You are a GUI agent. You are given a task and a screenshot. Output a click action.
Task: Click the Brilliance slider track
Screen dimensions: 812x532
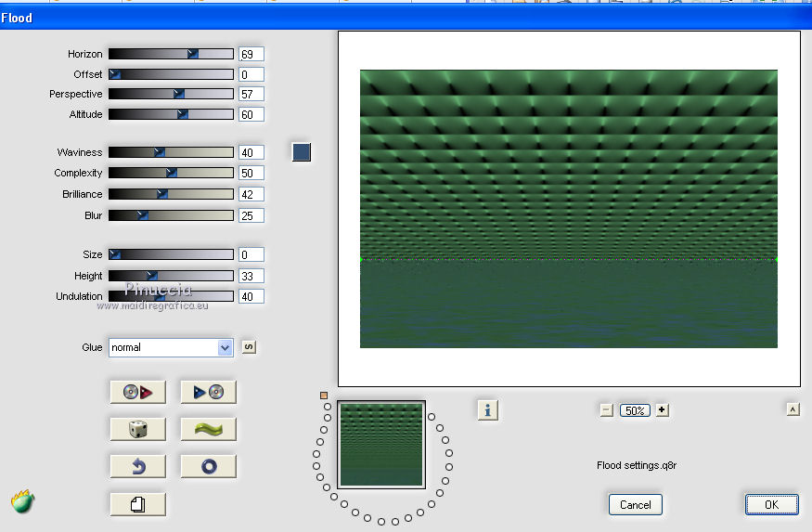tap(171, 194)
